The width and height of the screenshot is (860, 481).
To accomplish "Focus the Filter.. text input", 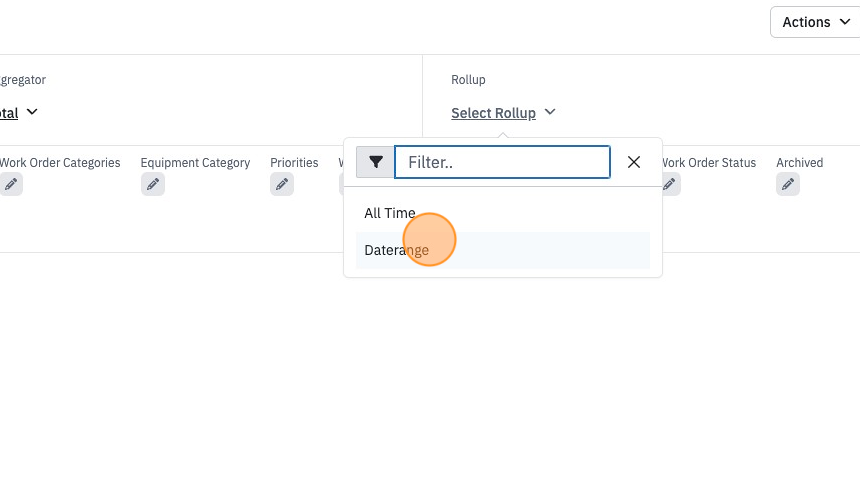I will 502,162.
